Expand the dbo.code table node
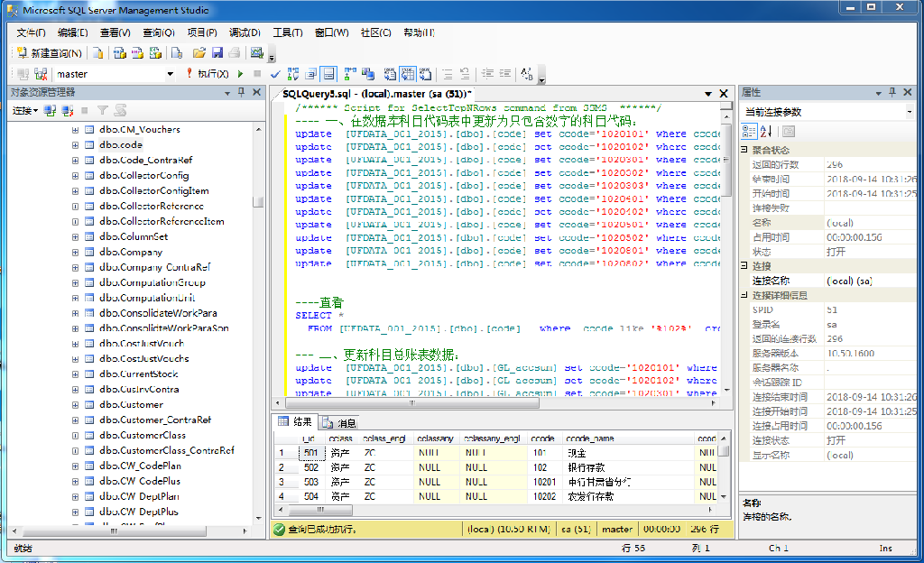Viewport: 924px width, 563px height. (76, 145)
